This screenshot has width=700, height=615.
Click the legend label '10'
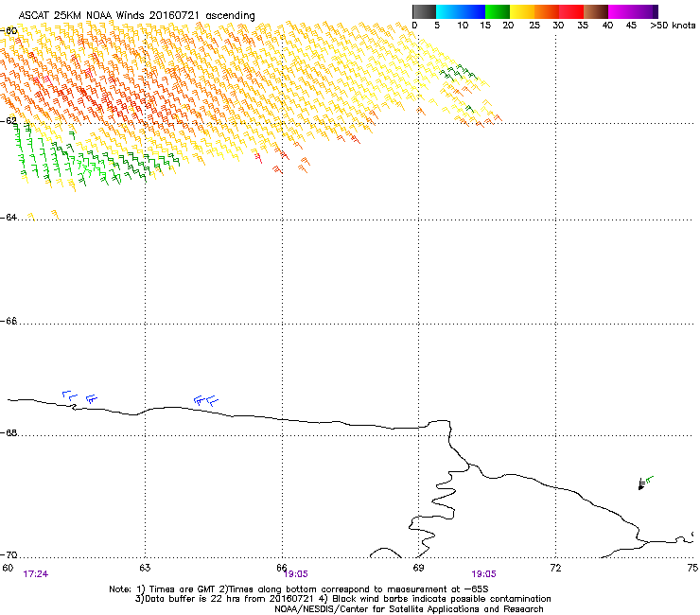pyautogui.click(x=463, y=25)
